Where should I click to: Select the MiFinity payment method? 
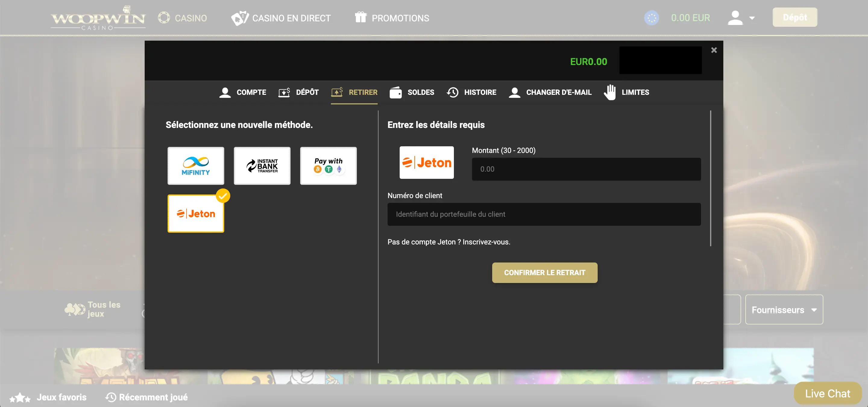pos(195,166)
